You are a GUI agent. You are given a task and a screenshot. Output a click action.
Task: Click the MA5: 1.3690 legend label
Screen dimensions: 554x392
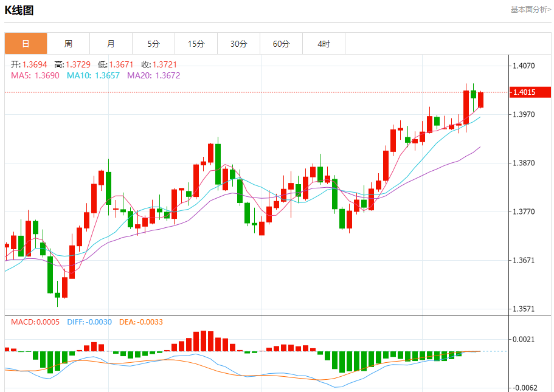coord(35,75)
